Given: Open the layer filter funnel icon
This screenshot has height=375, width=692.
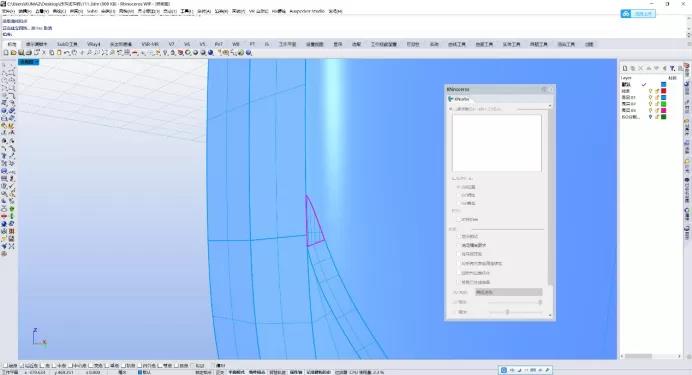Looking at the screenshot, I should click(672, 68).
